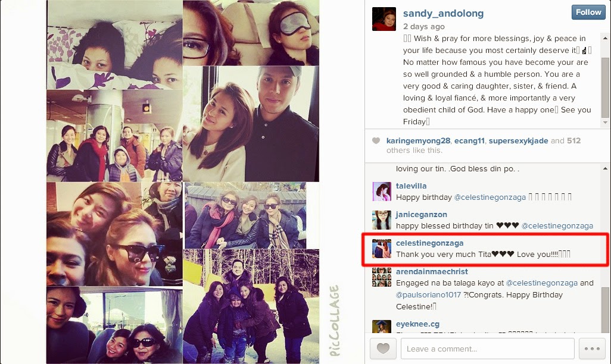Click arendainmaechrist's comment avatar

tap(382, 277)
